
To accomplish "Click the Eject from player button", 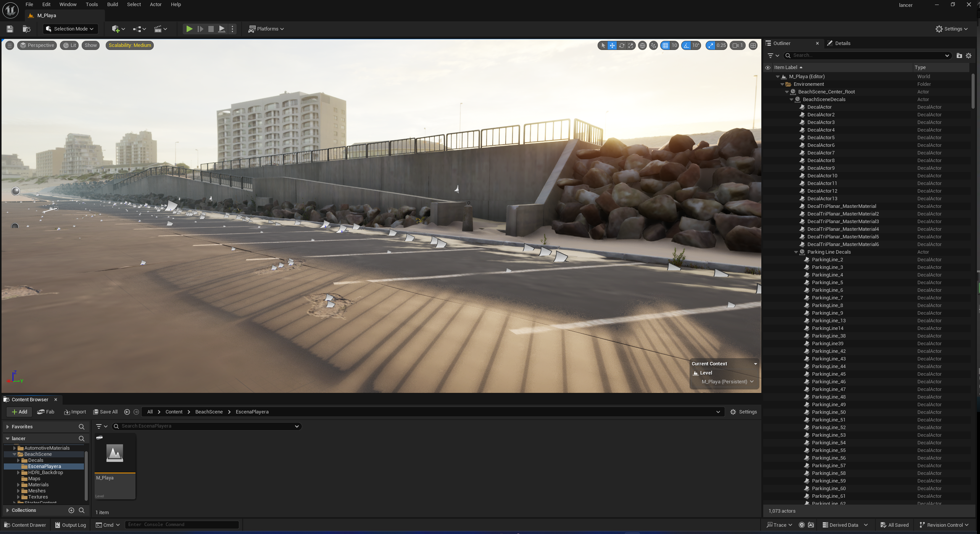I will pos(221,29).
